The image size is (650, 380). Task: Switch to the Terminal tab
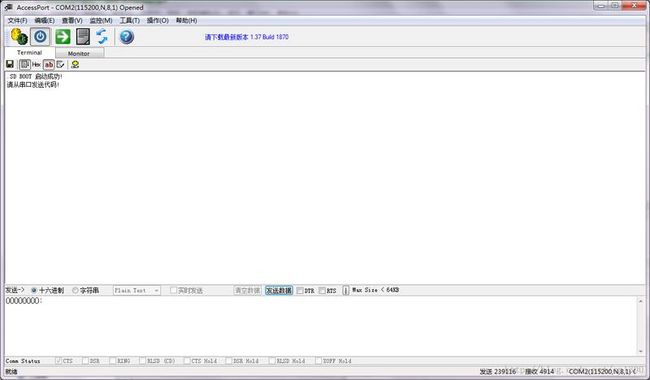pos(29,53)
